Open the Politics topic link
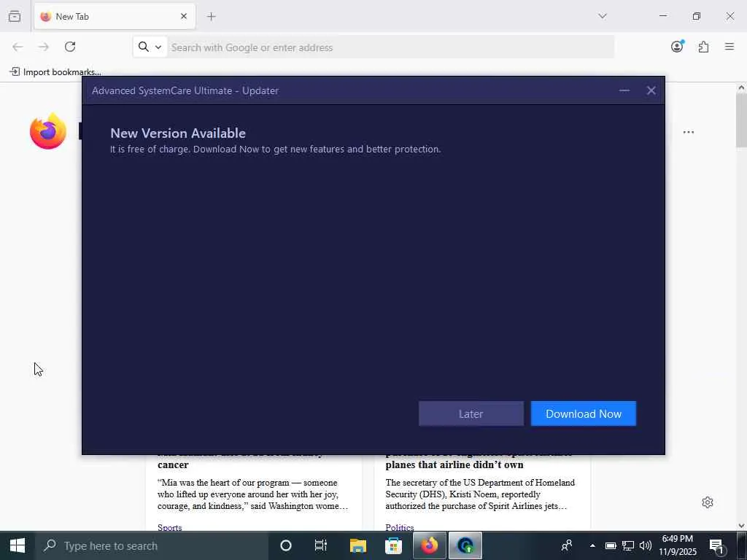The height and width of the screenshot is (560, 747). 399,527
